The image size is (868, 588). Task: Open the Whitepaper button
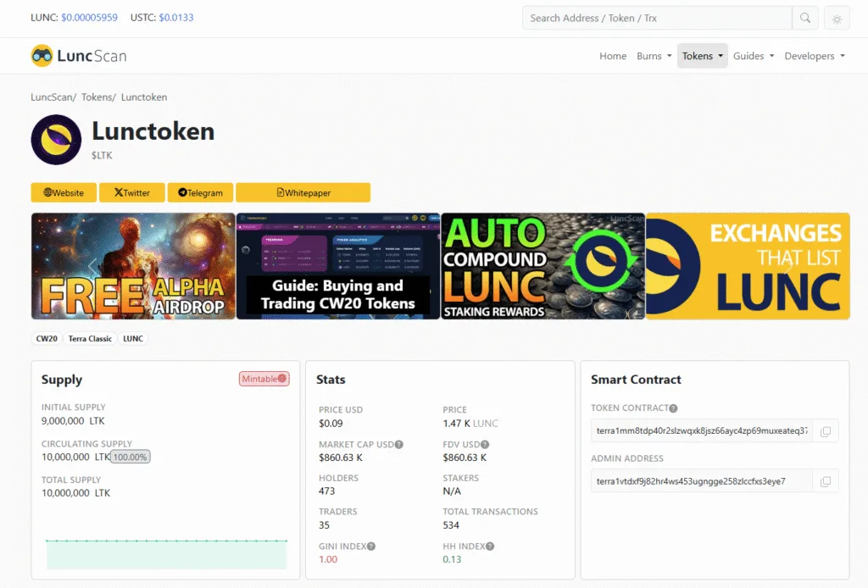tap(303, 192)
